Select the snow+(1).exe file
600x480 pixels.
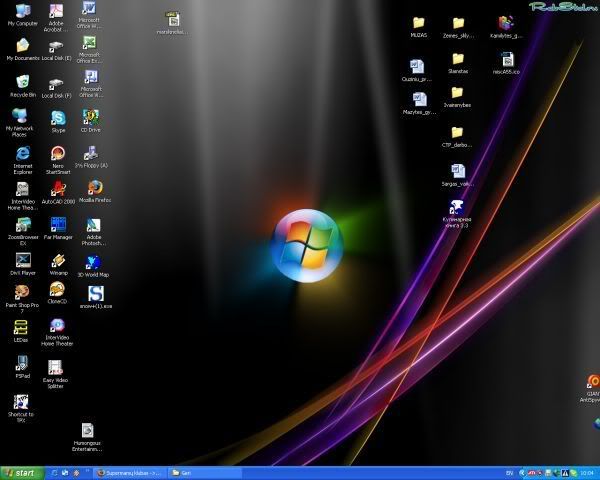pos(96,297)
